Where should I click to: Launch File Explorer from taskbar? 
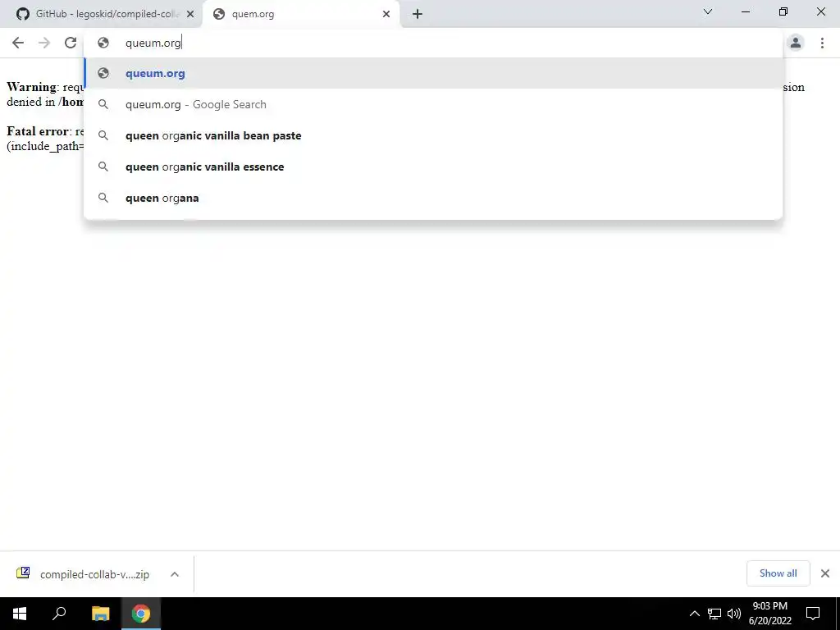(x=101, y=614)
